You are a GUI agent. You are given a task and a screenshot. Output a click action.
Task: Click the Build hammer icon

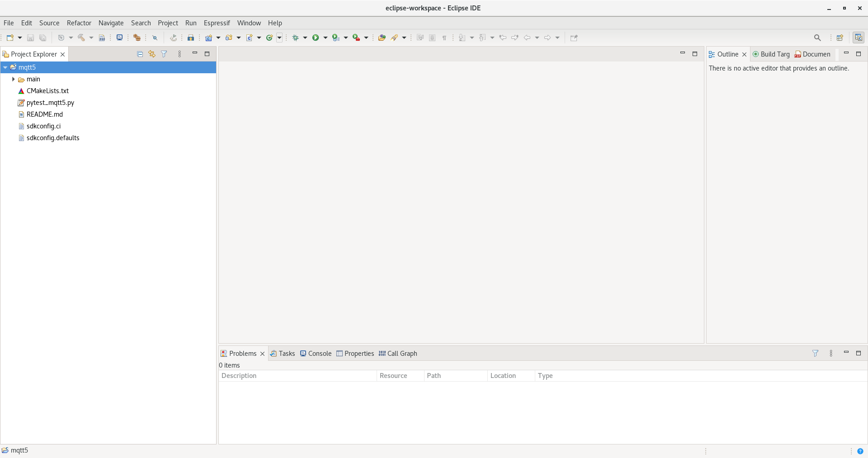pos(81,38)
